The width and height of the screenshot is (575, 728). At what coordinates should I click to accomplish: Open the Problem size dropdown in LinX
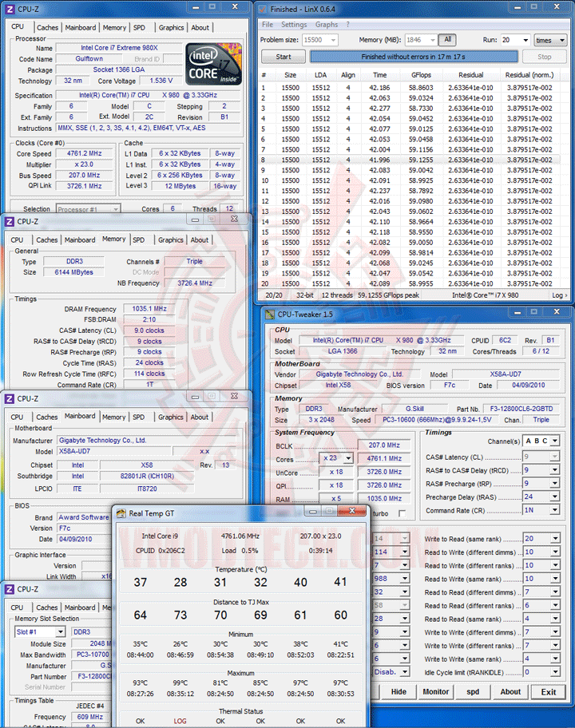coord(333,40)
